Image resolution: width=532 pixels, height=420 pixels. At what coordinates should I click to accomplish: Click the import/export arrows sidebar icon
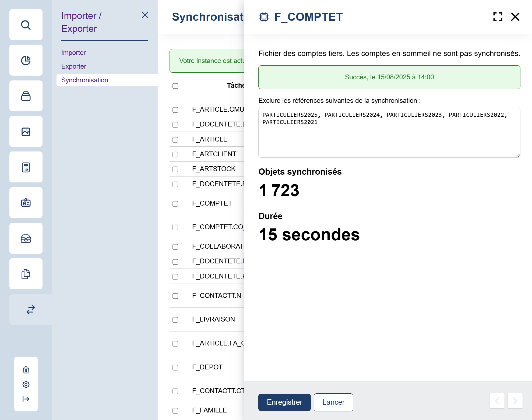click(x=31, y=309)
